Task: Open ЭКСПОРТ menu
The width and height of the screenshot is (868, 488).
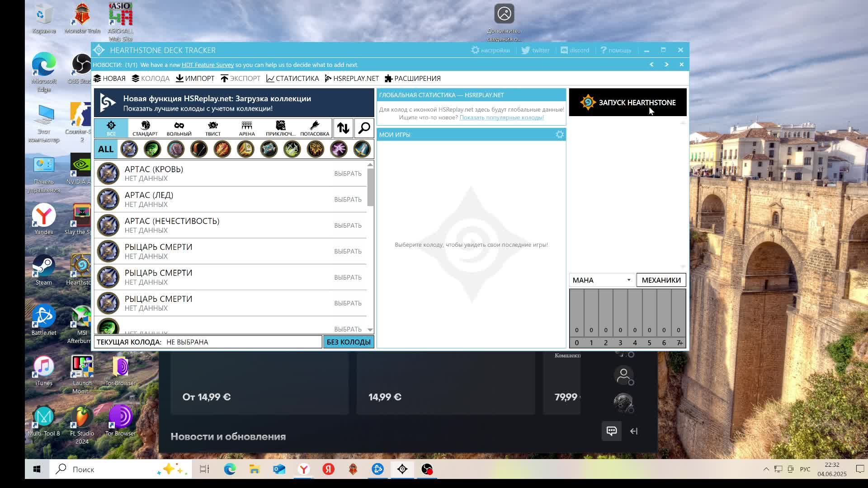Action: click(x=241, y=79)
